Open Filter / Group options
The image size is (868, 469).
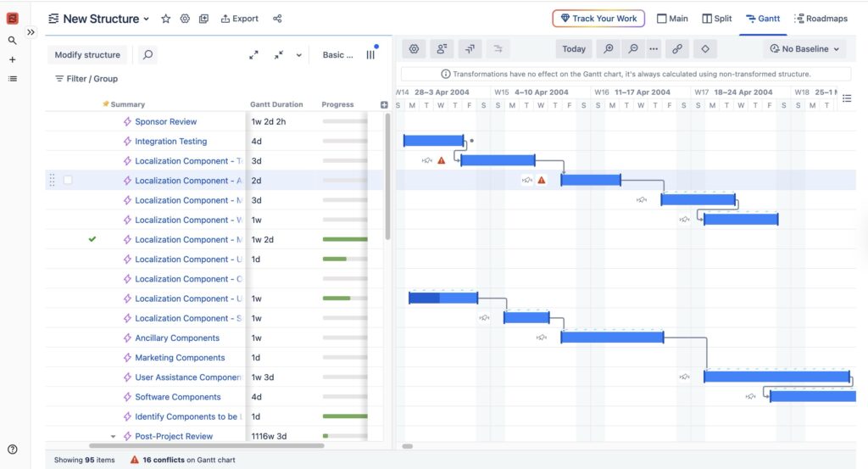86,79
